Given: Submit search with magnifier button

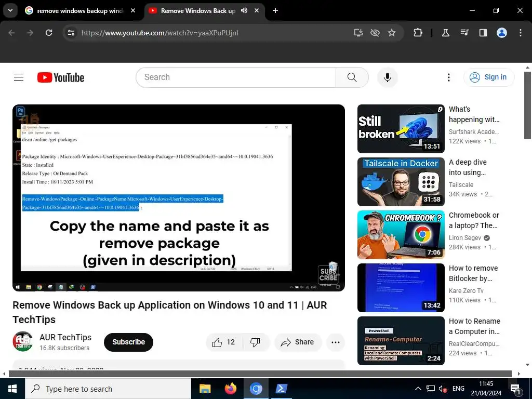Looking at the screenshot, I should 352,77.
